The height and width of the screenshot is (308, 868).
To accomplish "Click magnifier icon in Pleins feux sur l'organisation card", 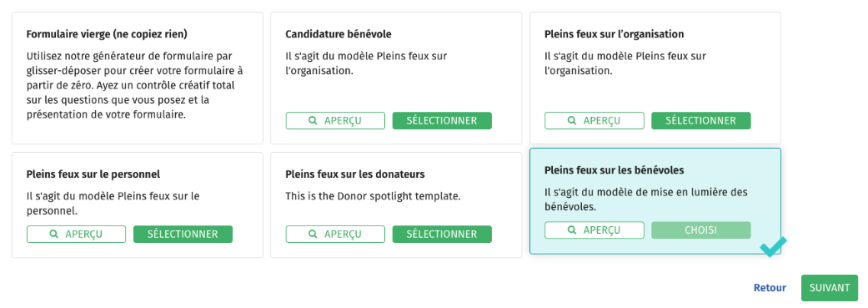I will (x=572, y=121).
